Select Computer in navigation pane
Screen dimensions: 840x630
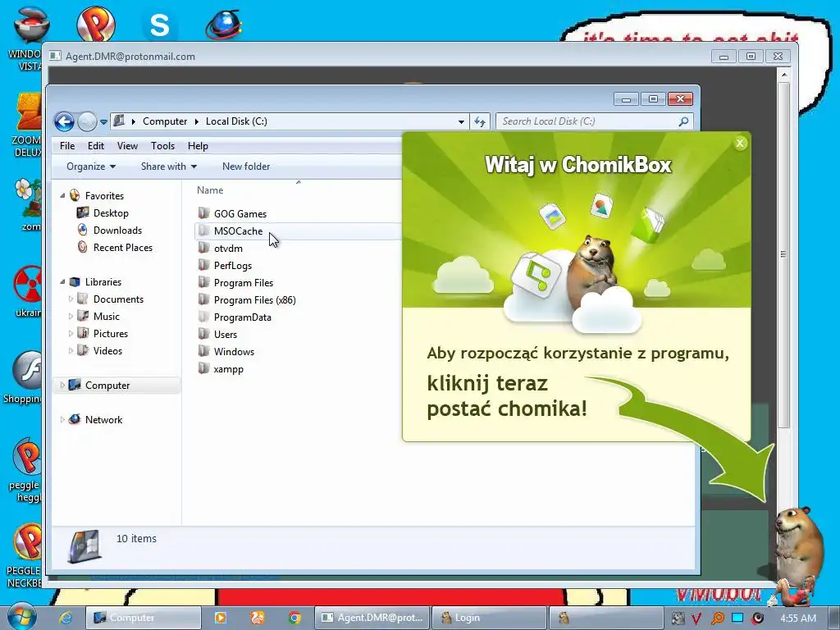(107, 386)
